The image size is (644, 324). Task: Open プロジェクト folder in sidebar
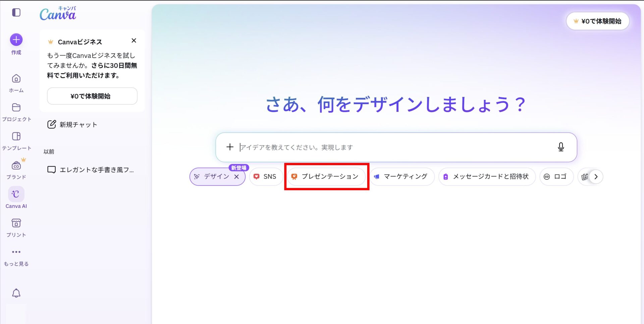[x=16, y=112]
